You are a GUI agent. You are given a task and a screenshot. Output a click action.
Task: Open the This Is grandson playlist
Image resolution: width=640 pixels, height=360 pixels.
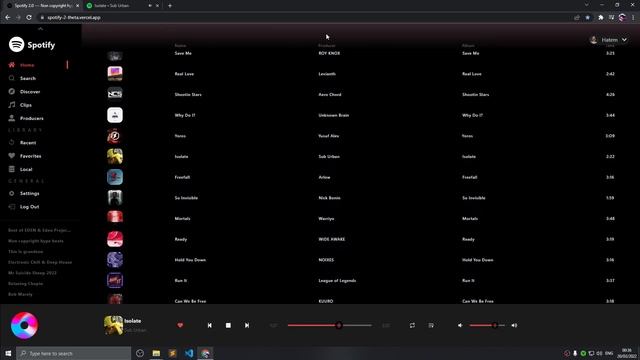click(x=25, y=251)
